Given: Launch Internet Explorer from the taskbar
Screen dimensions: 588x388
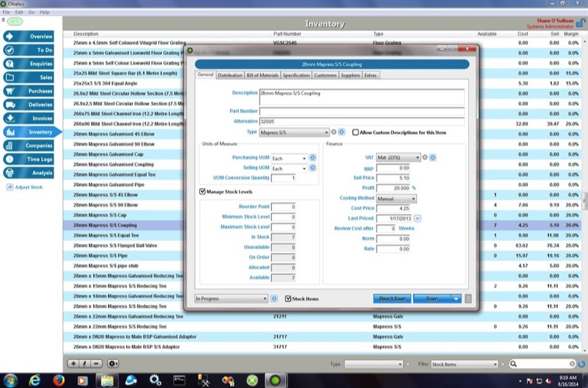Looking at the screenshot, I should 35,381.
